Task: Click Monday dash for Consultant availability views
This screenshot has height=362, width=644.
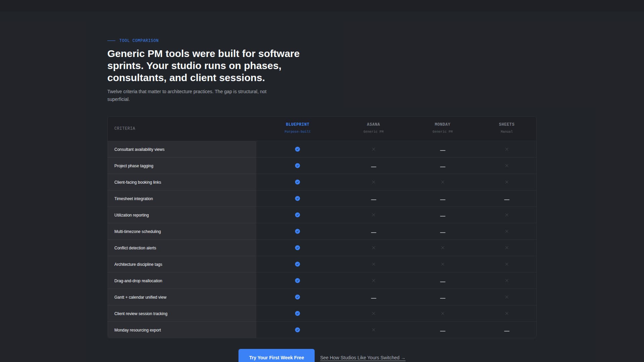Action: pyautogui.click(x=443, y=150)
